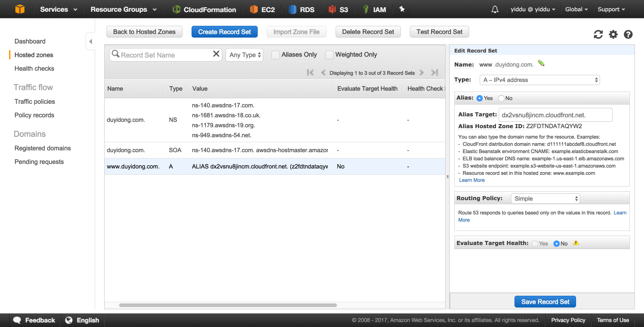Click the Feedback speech bubble icon
Viewport: 644px width, 327px height.
[x=17, y=320]
